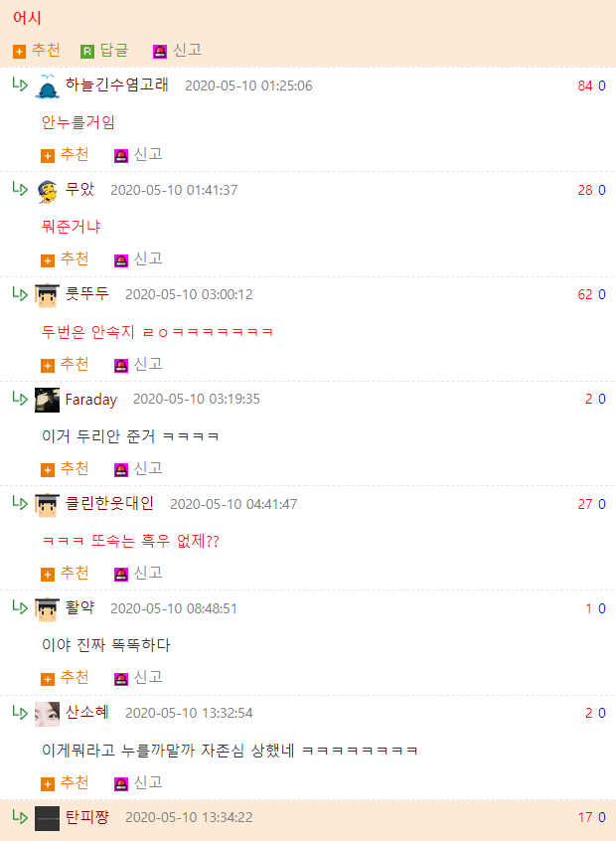The image size is (616, 841).
Task: Click the 84 recommendation count
Action: [x=585, y=85]
